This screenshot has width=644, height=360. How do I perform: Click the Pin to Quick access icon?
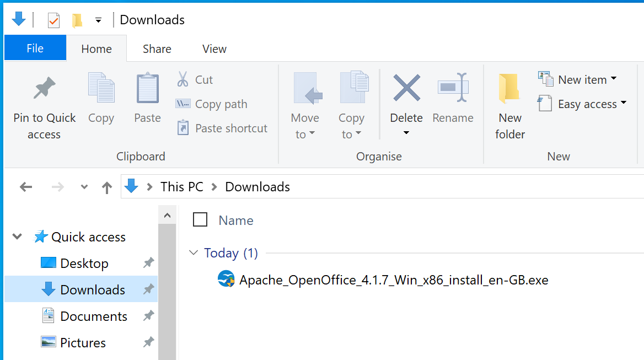[x=44, y=89]
